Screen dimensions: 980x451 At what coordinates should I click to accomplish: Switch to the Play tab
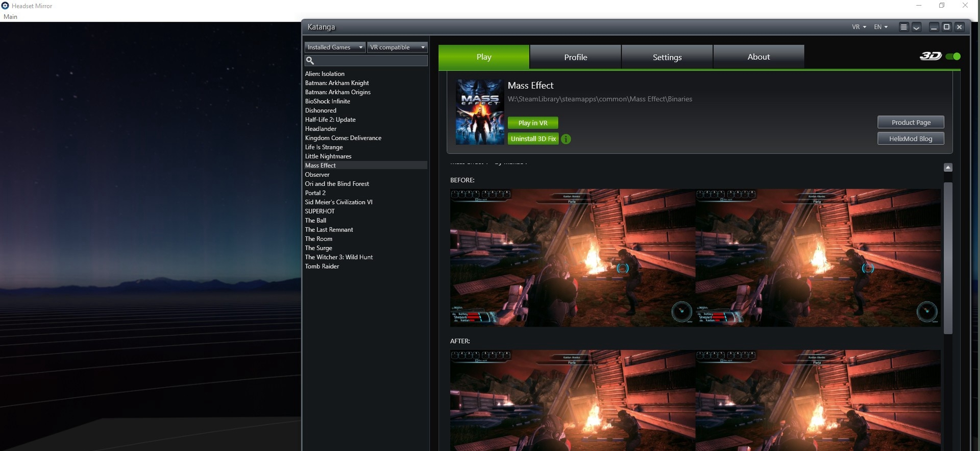484,57
